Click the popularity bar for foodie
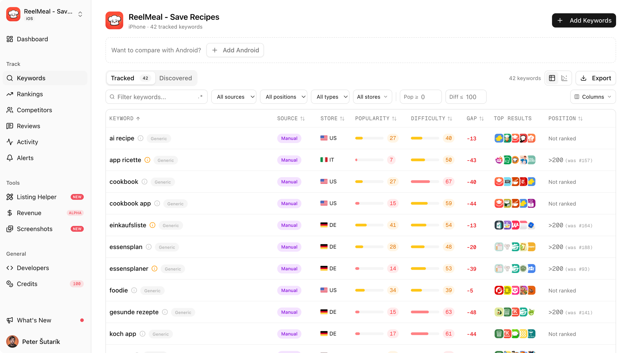This screenshot has height=353, width=644. coord(369,290)
